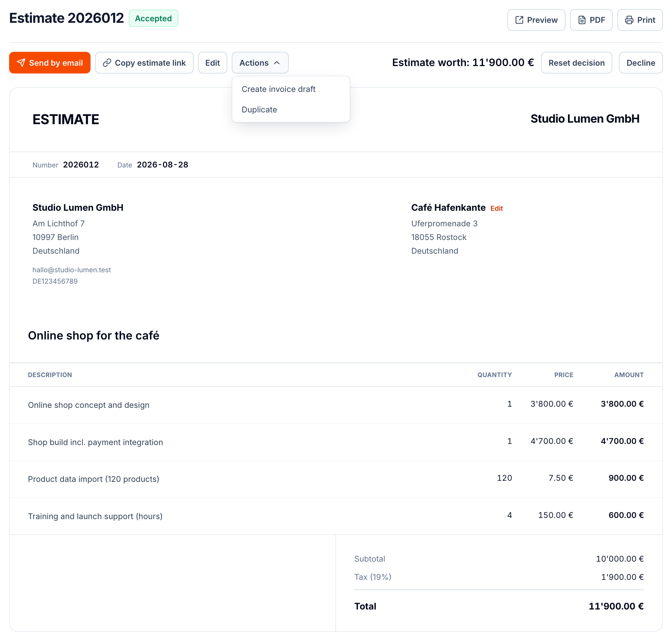Click the 'Online shop concept and design' row

[x=336, y=405]
